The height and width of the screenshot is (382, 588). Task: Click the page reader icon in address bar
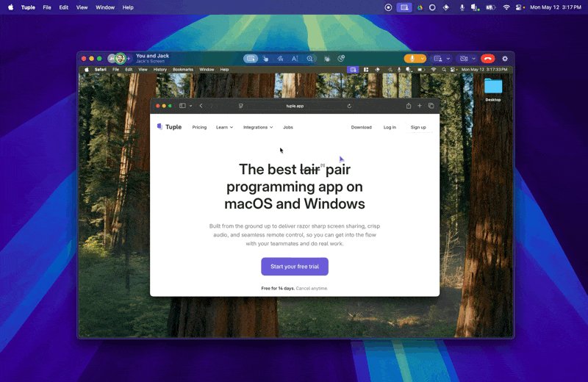tap(241, 106)
